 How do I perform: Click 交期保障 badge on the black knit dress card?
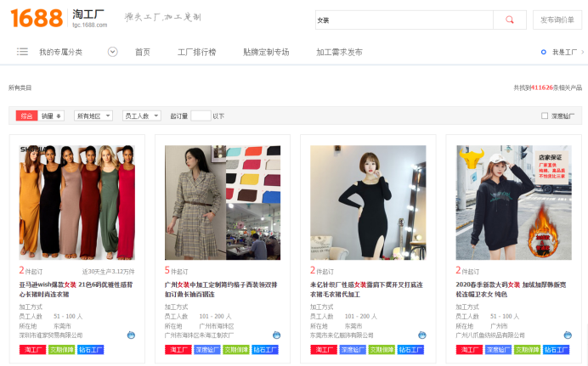(x=382, y=350)
